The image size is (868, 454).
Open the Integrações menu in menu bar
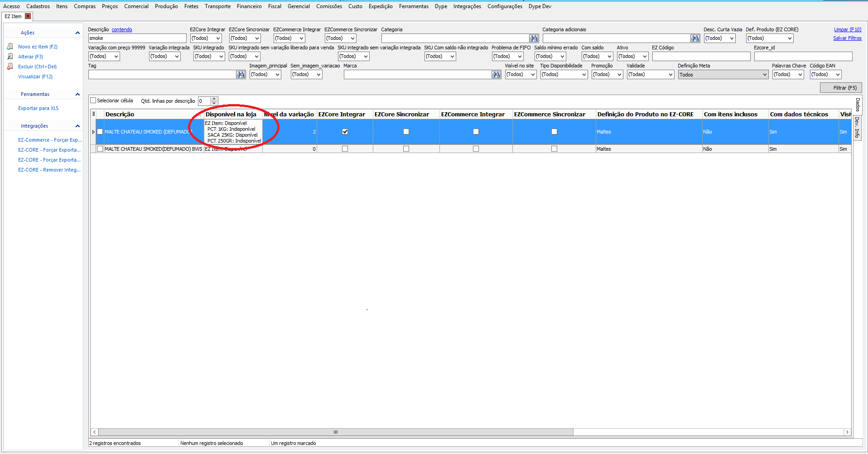[467, 6]
